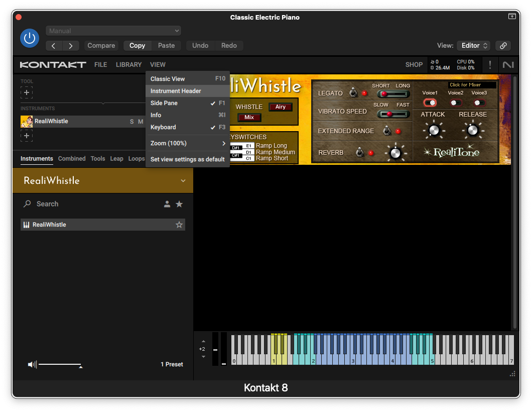Switch to the Leap tab
Image resolution: width=532 pixels, height=412 pixels.
(x=116, y=159)
